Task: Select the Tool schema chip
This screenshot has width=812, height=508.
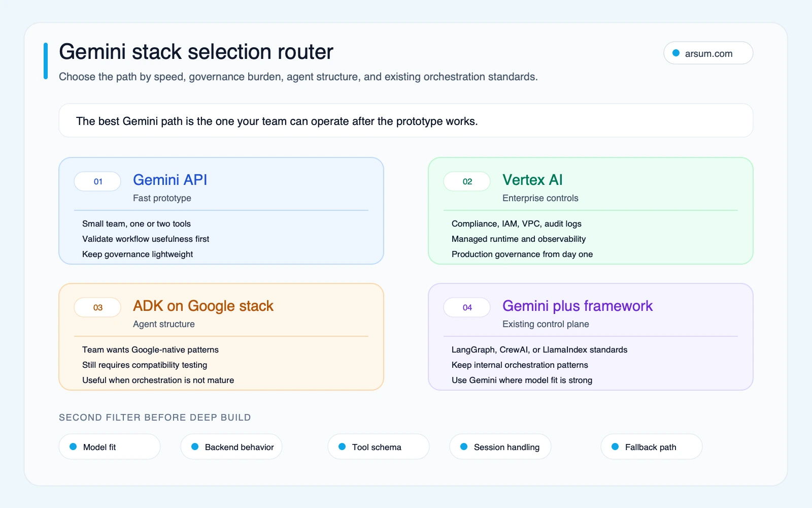Action: point(379,447)
